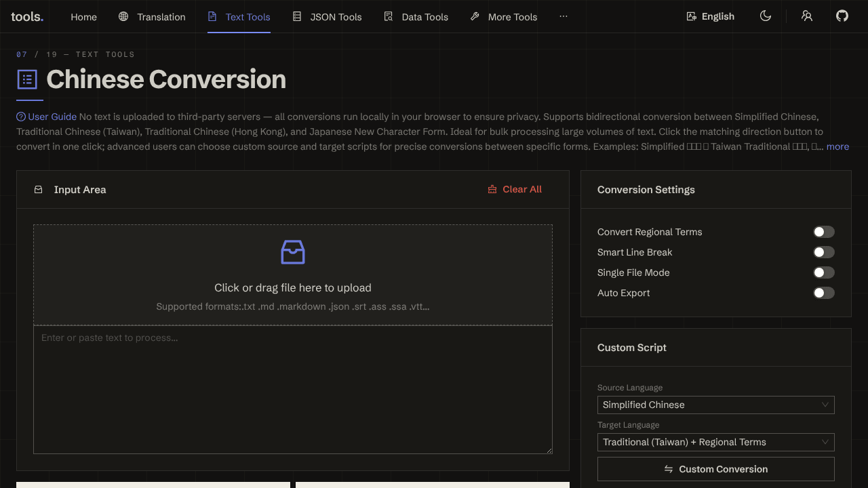868x488 pixels.
Task: Open the Home menu item
Action: click(83, 17)
